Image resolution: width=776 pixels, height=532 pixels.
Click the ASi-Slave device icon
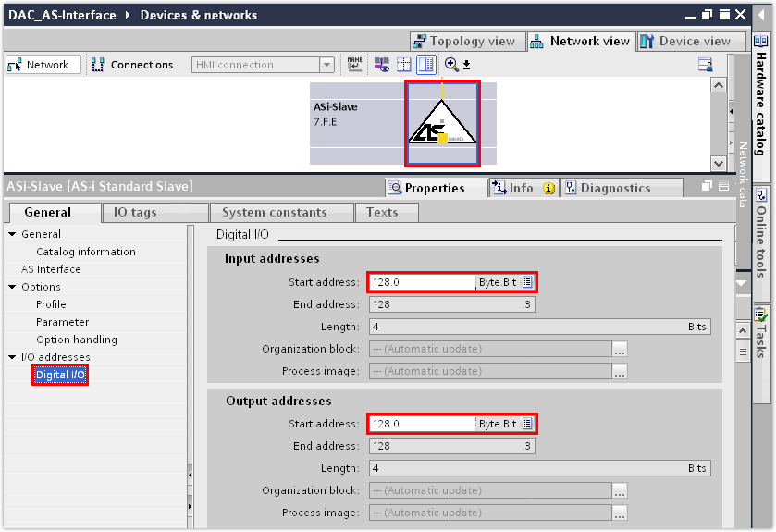(x=442, y=125)
